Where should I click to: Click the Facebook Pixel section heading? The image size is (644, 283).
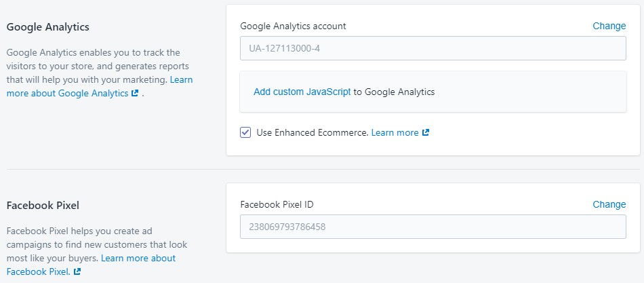pos(43,205)
